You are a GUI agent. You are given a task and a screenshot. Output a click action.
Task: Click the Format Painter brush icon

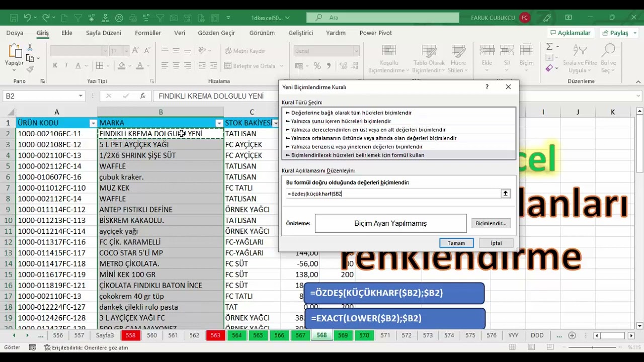(30, 69)
